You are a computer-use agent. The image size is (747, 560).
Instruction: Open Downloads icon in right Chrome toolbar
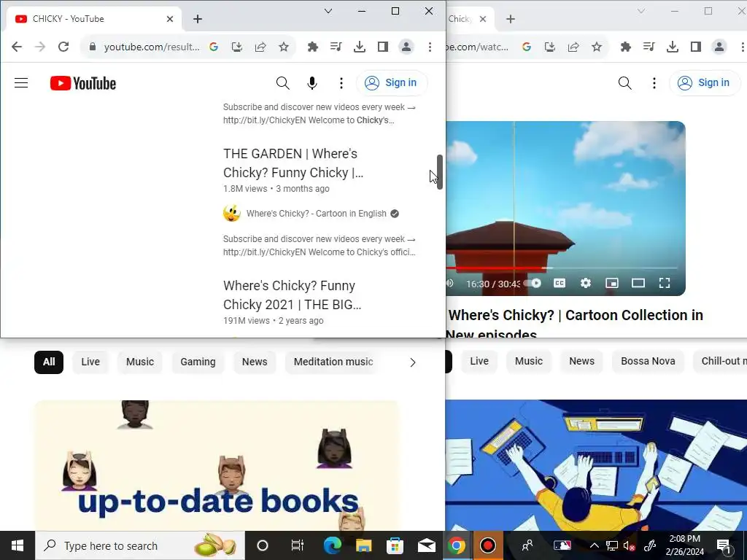(673, 47)
